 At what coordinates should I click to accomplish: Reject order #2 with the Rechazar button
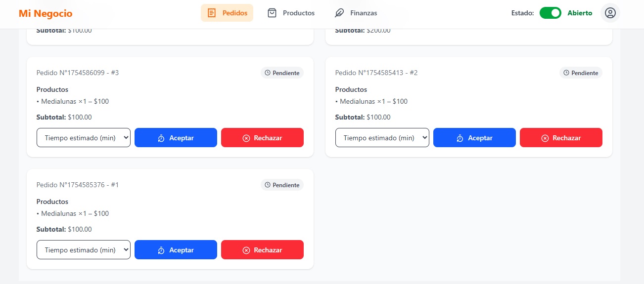pyautogui.click(x=561, y=138)
